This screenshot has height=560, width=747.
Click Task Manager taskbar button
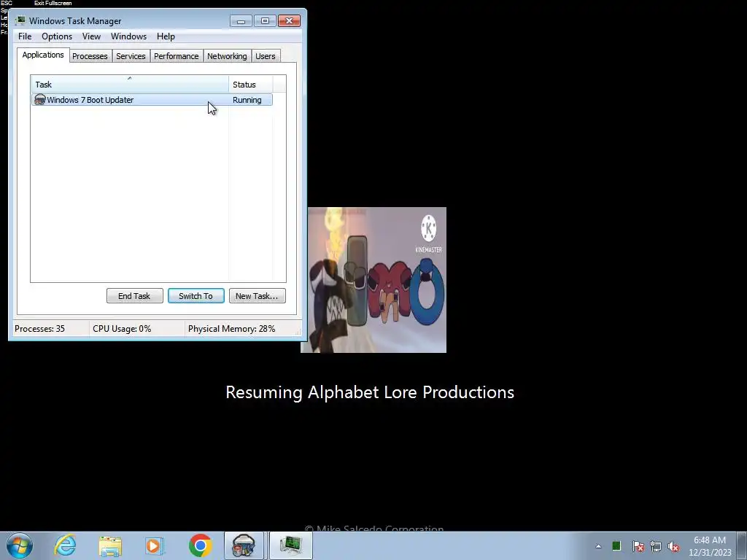pos(290,545)
